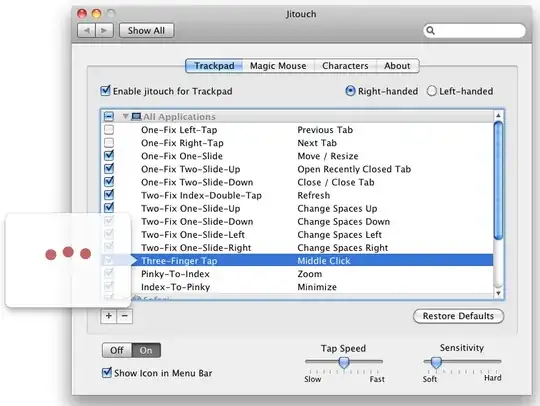This screenshot has height=406, width=540.
Task: Turn jitouch On with the On segment
Action: click(x=146, y=350)
